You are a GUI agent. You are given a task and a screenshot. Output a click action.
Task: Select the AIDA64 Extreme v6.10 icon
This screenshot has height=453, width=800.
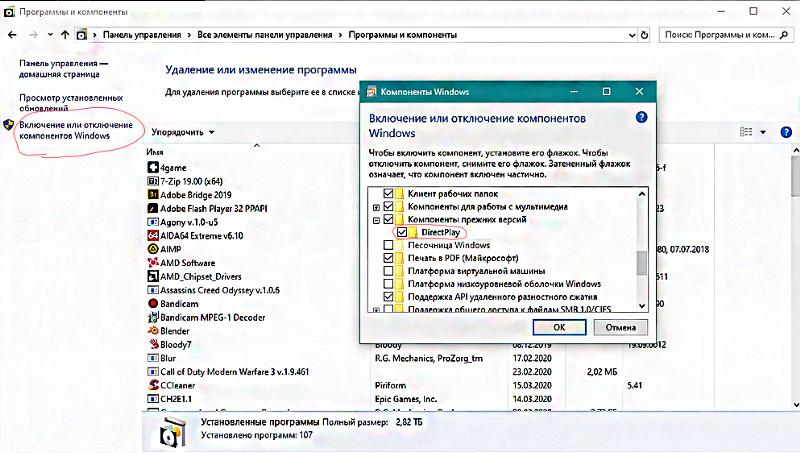(x=153, y=235)
